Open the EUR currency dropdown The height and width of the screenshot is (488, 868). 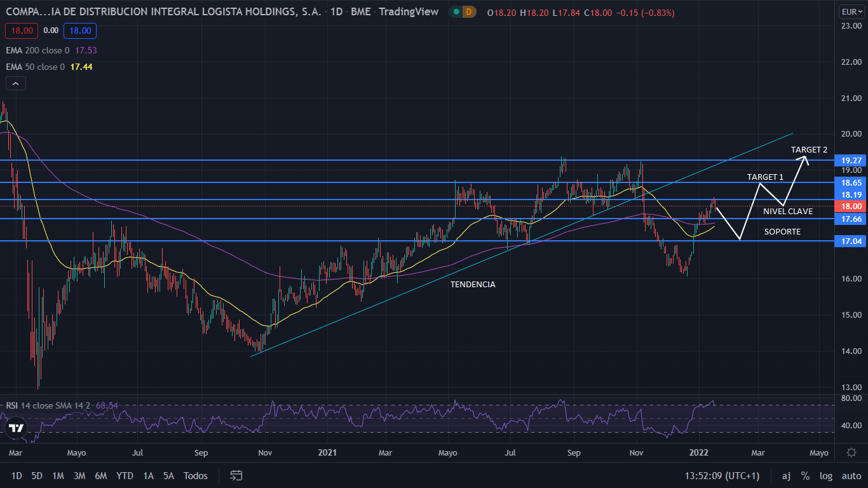pyautogui.click(x=851, y=11)
